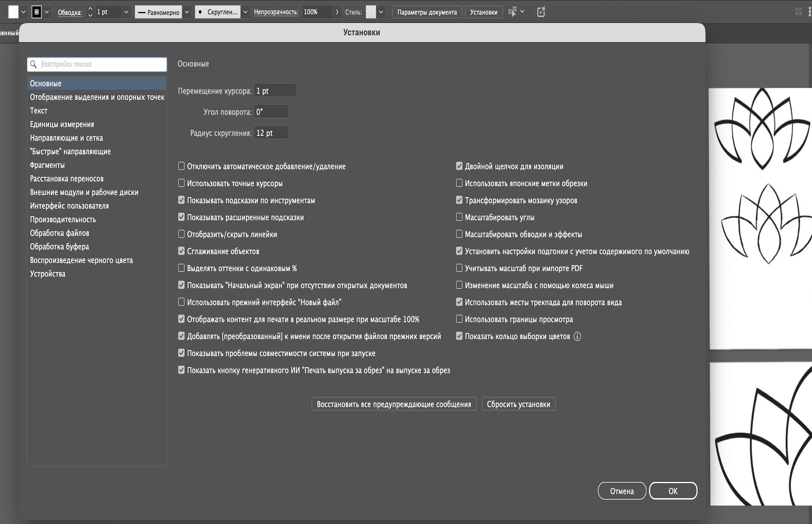
Task: Expand the Равномерно stroke profile dropdown
Action: 187,12
